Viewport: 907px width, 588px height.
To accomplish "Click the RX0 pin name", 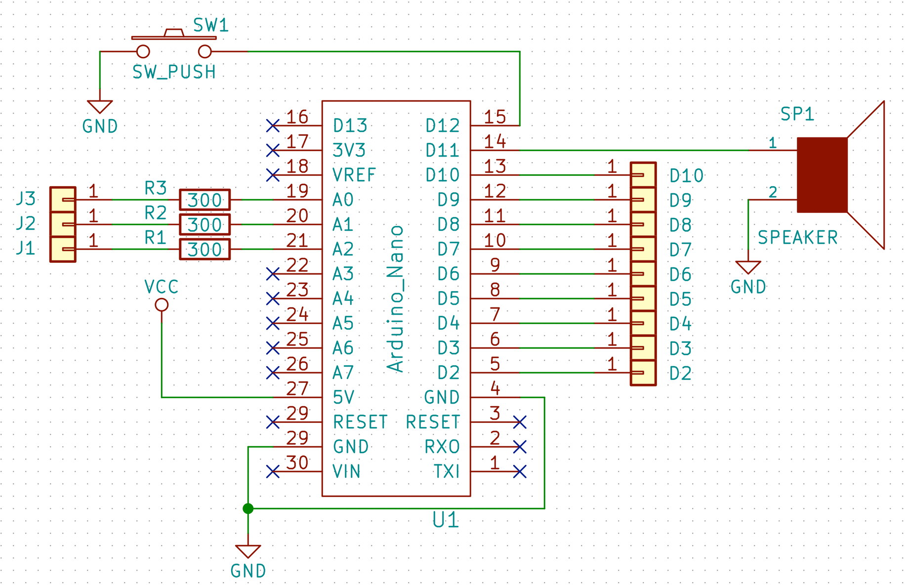I will [x=442, y=447].
